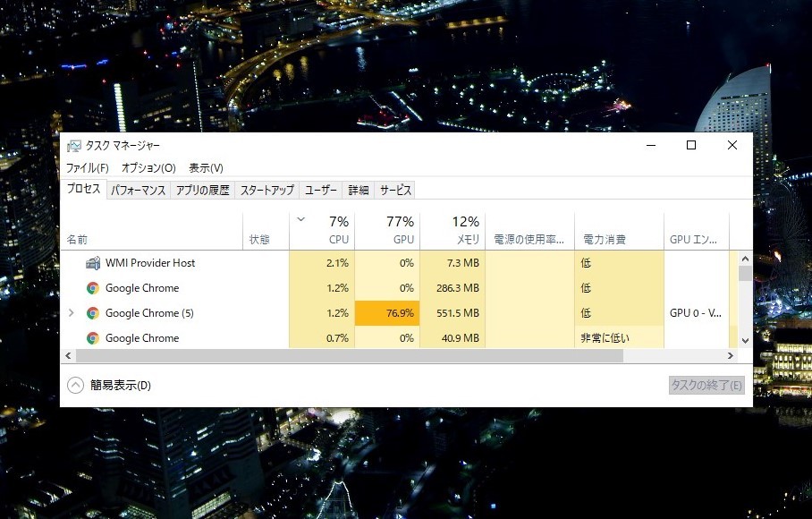Select the プロセス tab
The image size is (812, 519).
pos(84,189)
